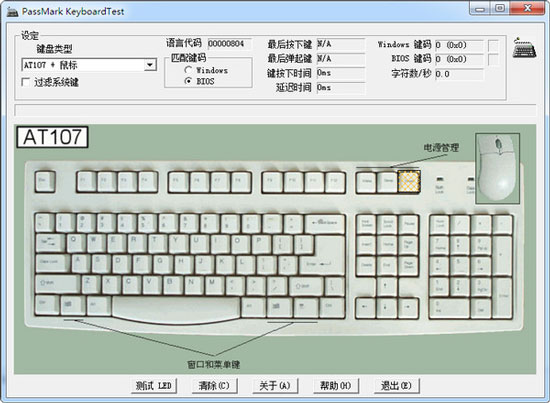Image resolution: width=550 pixels, height=403 pixels.
Task: Click the up arrow key on keyboard image
Action: tap(387, 287)
